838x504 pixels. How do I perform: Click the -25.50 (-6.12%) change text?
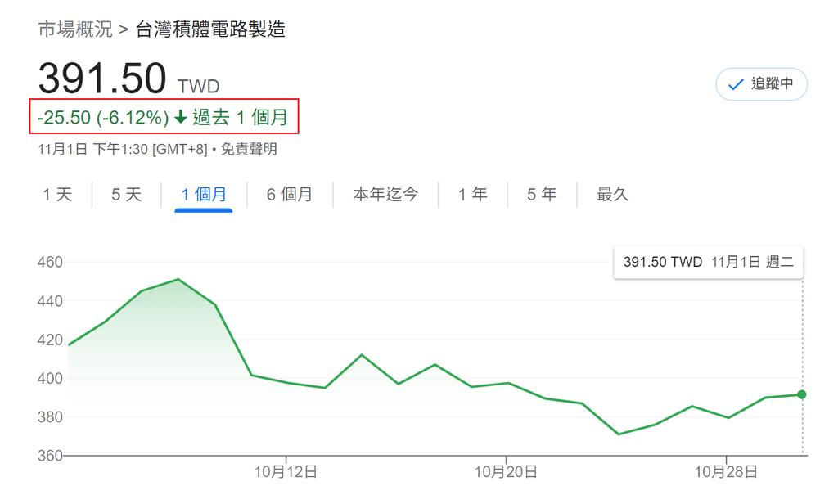tap(103, 117)
